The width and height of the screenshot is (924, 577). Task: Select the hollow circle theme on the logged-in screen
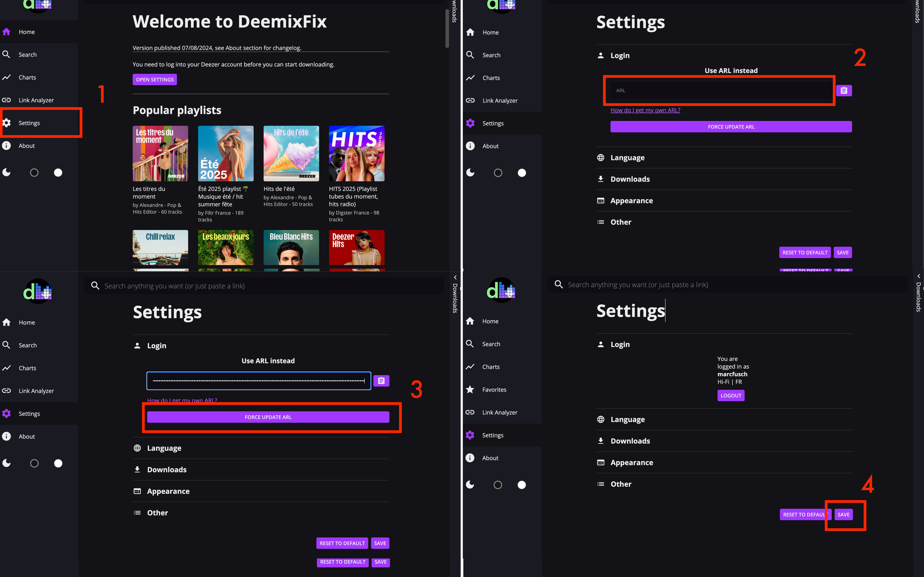498,485
